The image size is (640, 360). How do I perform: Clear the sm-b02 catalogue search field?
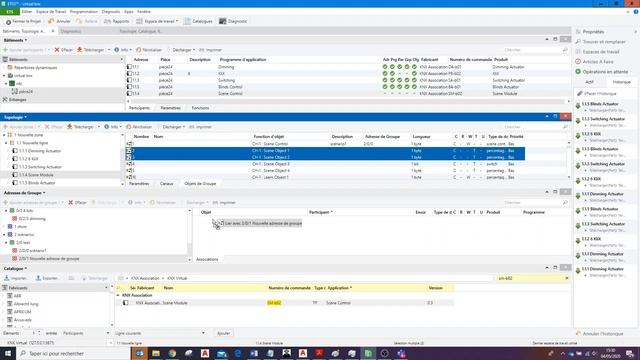tap(567, 278)
